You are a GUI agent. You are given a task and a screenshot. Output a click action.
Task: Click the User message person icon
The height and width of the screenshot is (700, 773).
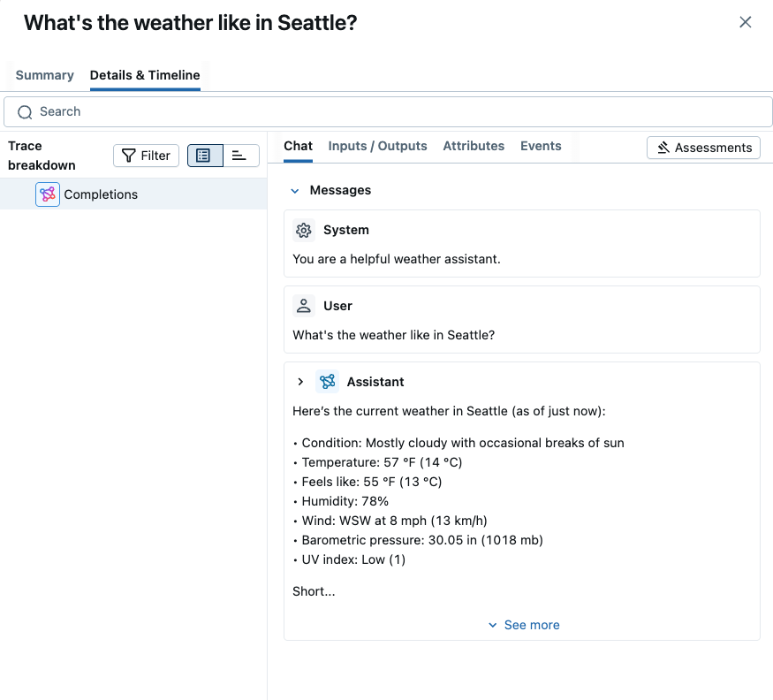point(304,306)
